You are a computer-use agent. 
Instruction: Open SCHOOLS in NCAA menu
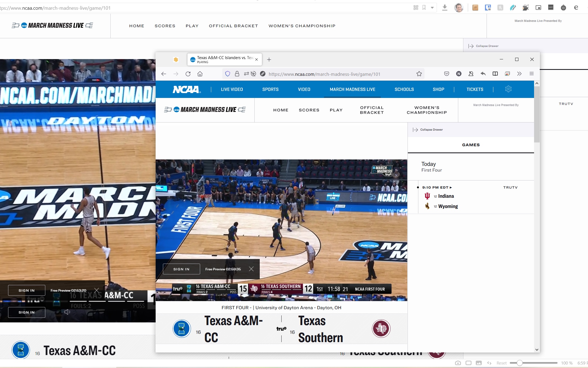point(404,89)
